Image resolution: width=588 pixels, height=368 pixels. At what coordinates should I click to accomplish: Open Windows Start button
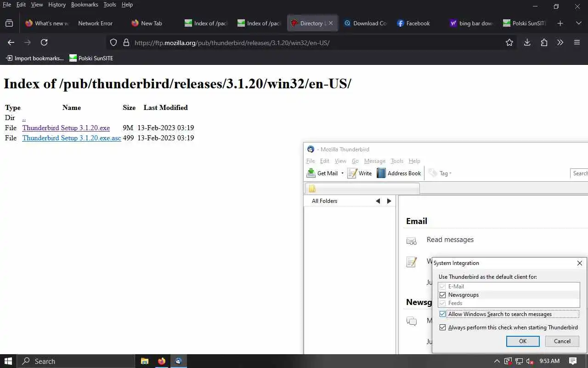pos(8,361)
